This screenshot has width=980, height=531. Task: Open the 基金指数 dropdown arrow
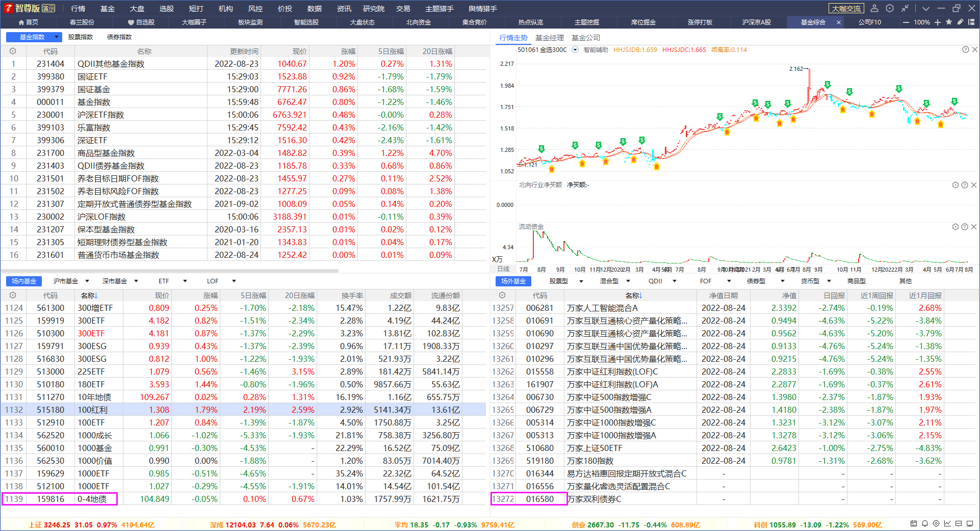pos(57,37)
